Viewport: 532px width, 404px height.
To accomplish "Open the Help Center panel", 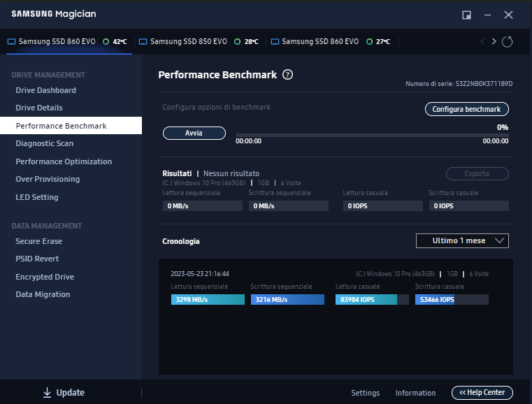I will [482, 392].
